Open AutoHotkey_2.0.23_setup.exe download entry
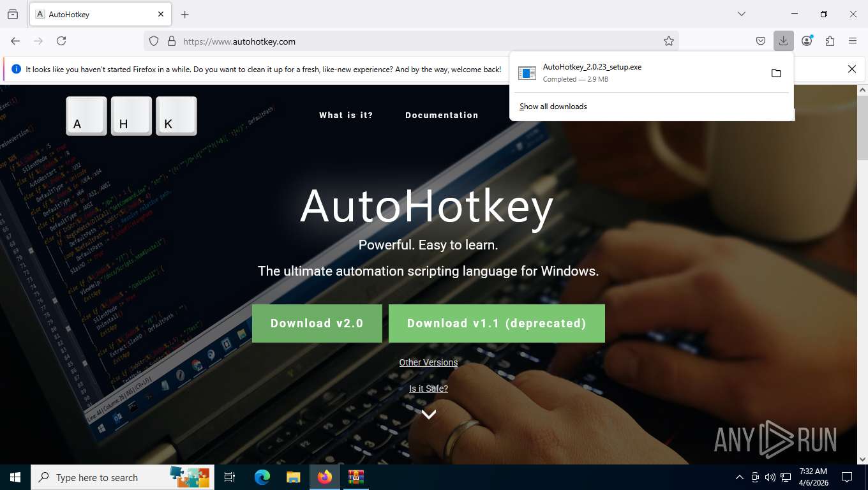The height and width of the screenshot is (490, 868). (x=638, y=73)
